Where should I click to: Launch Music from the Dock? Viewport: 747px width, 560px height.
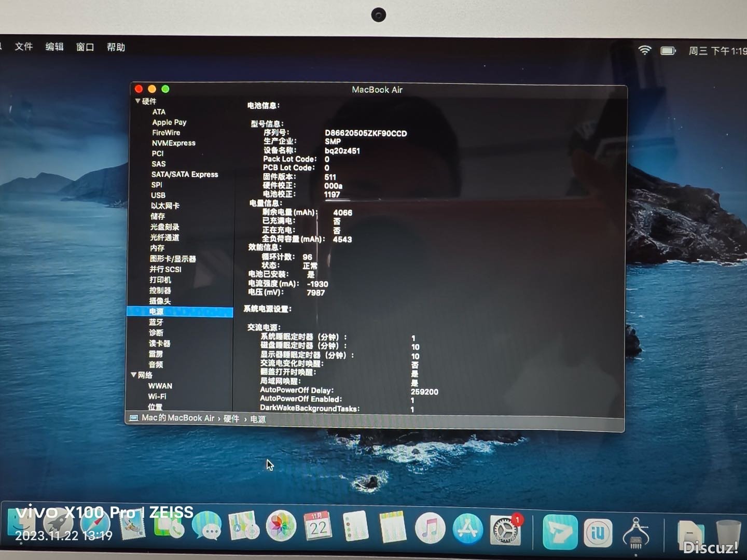(x=430, y=528)
